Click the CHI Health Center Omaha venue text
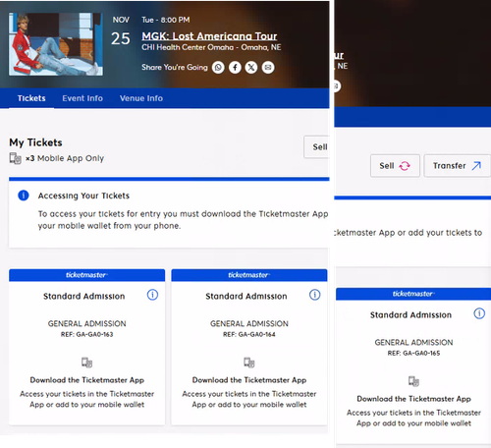491x448 pixels. click(211, 47)
